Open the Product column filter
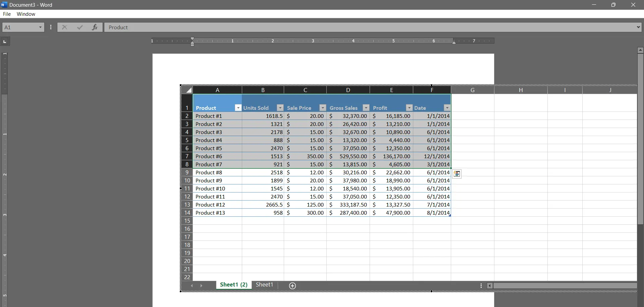Viewport: 644px width, 307px height. (x=238, y=108)
